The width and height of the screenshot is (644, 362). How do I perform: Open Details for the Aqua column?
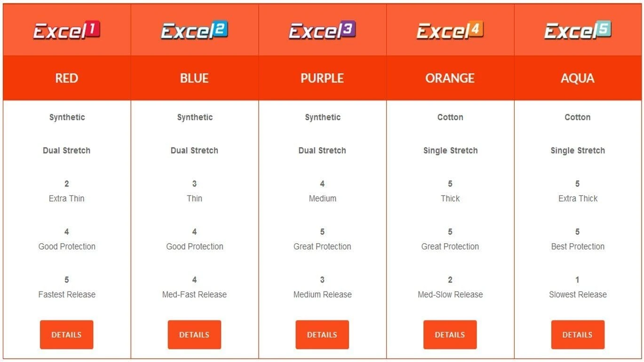click(578, 335)
